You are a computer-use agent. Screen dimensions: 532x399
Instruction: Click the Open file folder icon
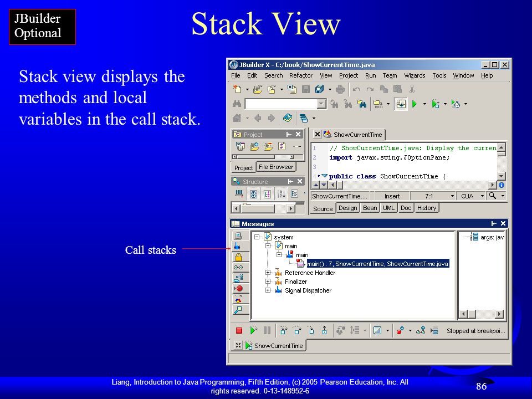point(258,89)
